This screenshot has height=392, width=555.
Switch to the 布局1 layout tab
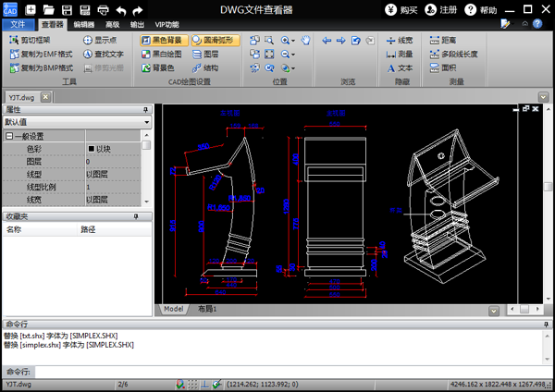206,308
